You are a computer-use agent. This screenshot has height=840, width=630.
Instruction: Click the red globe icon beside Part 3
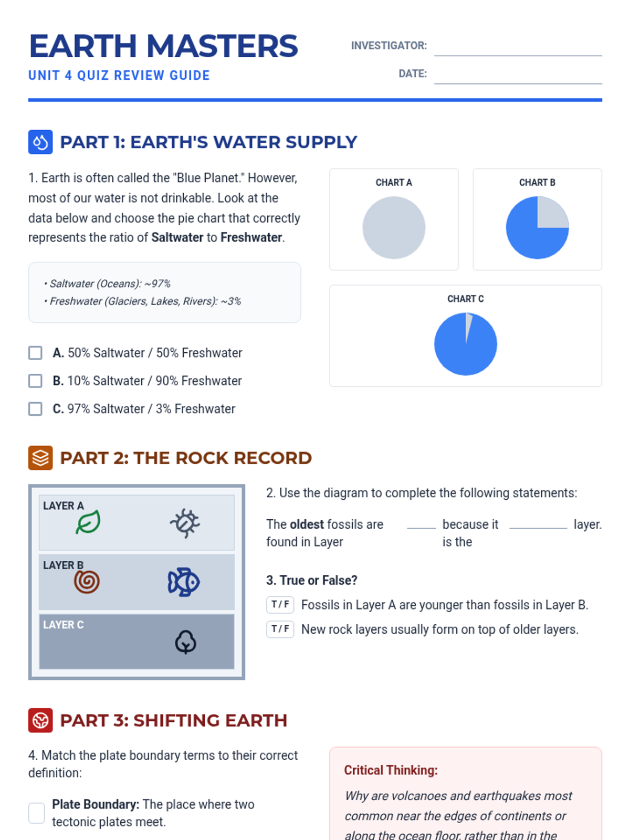[x=40, y=720]
